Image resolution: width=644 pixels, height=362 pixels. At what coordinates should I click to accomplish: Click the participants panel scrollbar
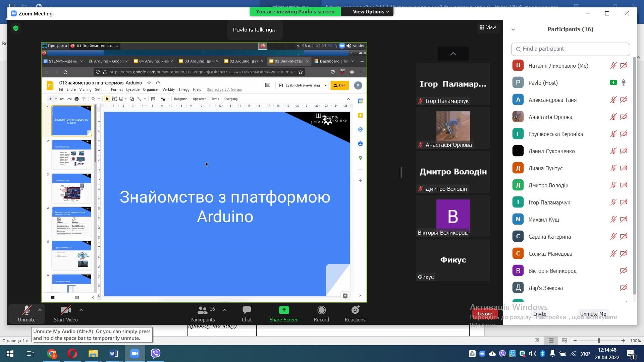click(634, 176)
